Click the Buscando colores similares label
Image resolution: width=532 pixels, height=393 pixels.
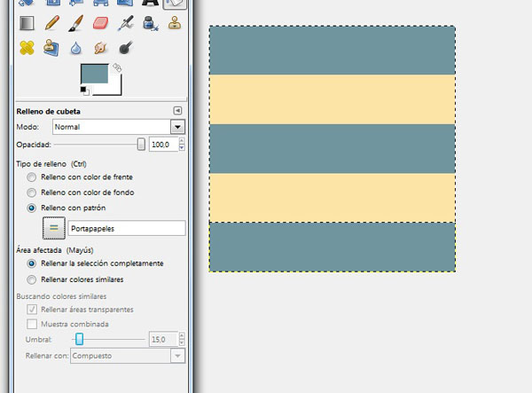tap(61, 296)
